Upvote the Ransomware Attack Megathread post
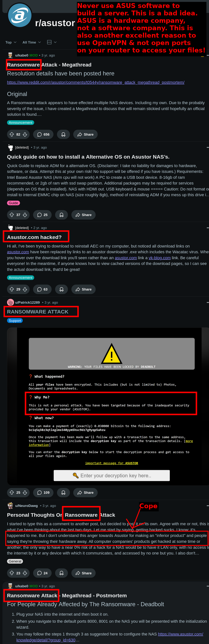This screenshot has width=209, height=644. (12, 134)
